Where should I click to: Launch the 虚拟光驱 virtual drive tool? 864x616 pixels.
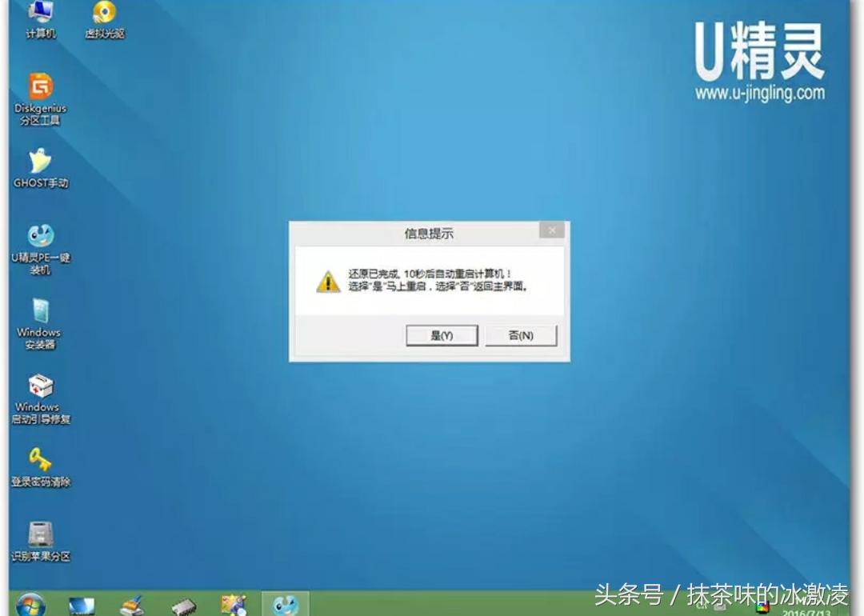[102, 14]
